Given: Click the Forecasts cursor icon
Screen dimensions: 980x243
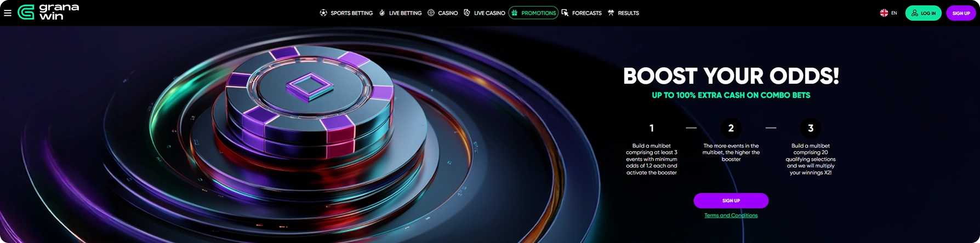Looking at the screenshot, I should point(565,13).
